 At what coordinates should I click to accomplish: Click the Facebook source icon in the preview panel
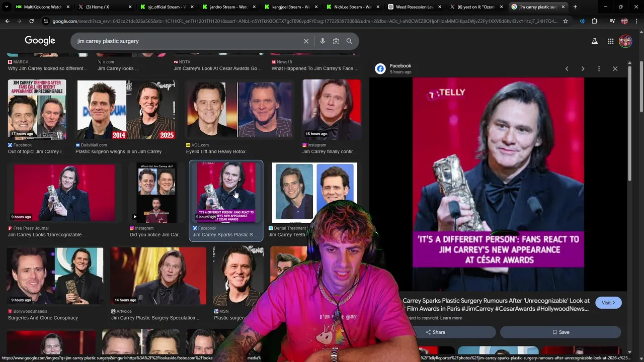pyautogui.click(x=380, y=69)
